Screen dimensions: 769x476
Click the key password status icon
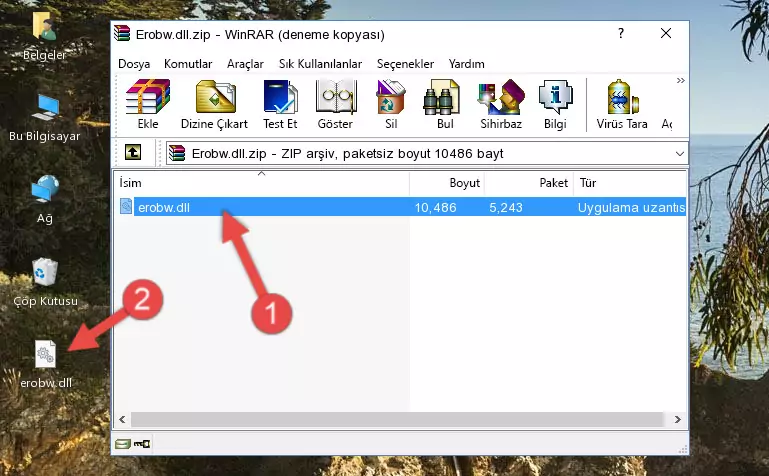point(142,444)
